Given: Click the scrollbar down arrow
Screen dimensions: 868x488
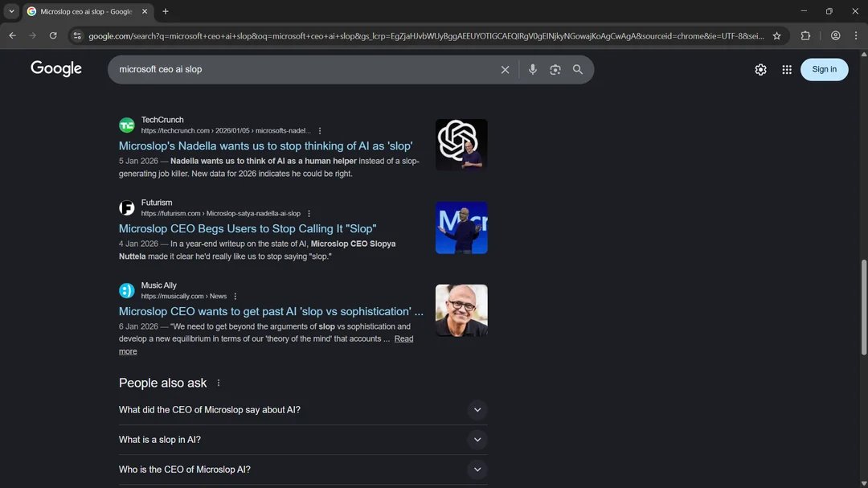Looking at the screenshot, I should [x=863, y=483].
